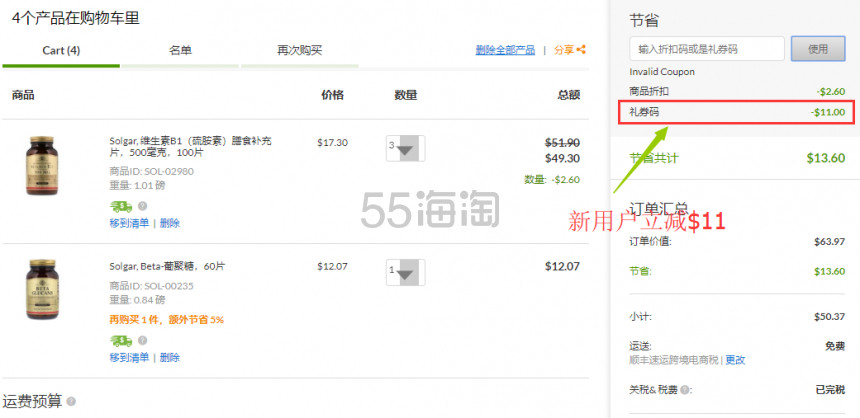Click 移到清单 for Solgar 维生素B1

129,223
